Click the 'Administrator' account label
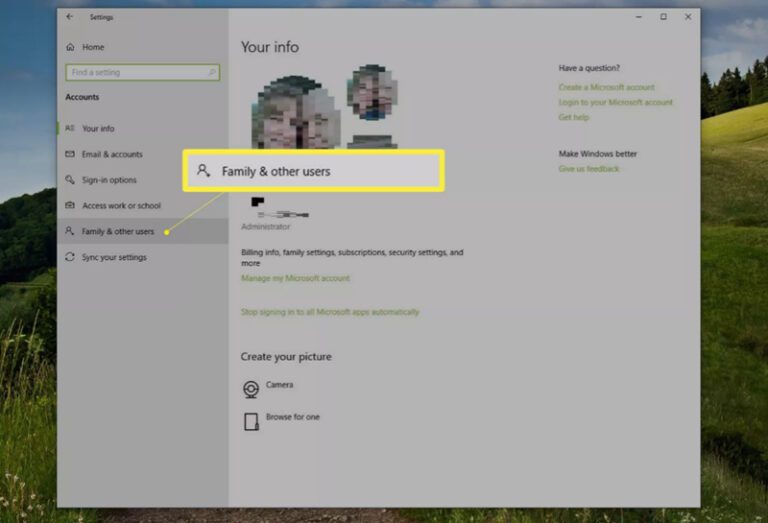Viewport: 768px width, 523px height. [265, 227]
